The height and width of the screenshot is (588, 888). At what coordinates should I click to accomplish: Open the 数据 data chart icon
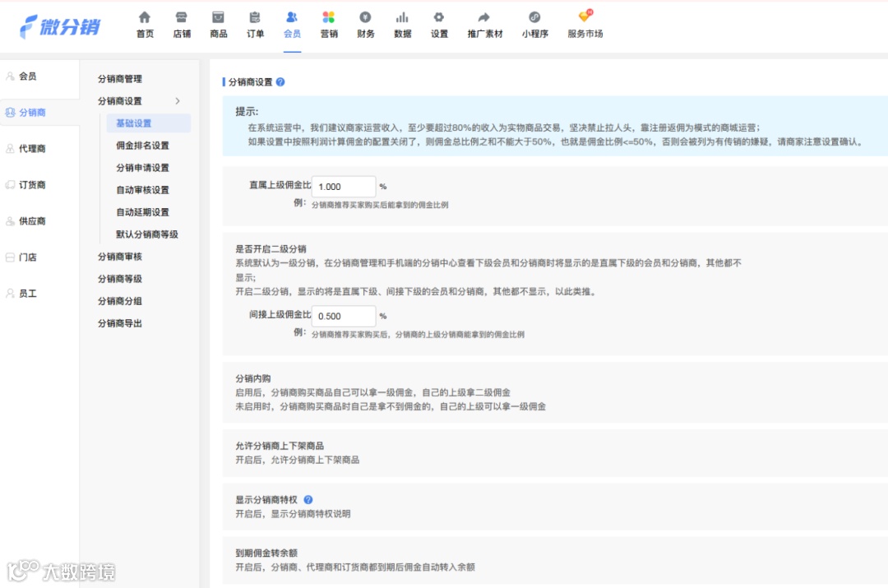(402, 17)
